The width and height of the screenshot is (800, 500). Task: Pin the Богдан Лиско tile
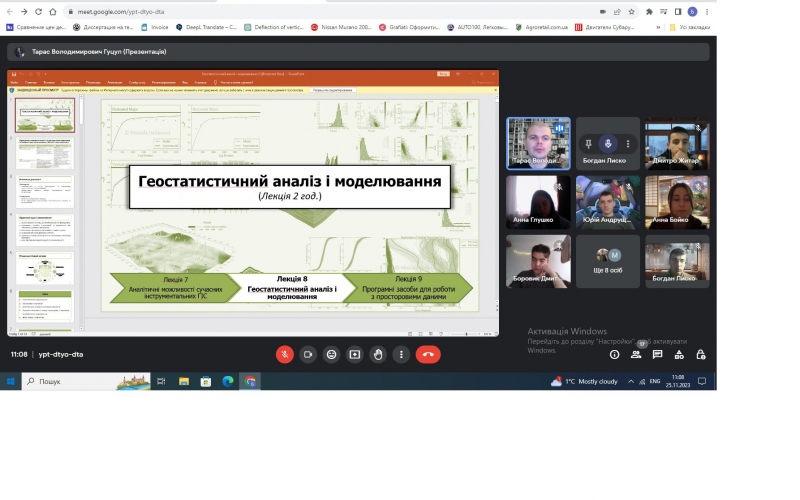(588, 144)
